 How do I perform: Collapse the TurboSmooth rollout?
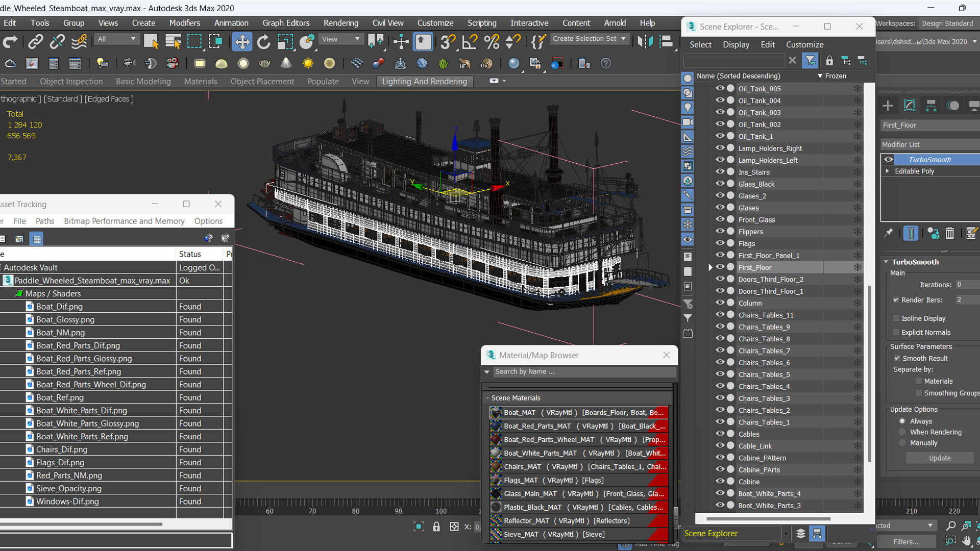[886, 262]
